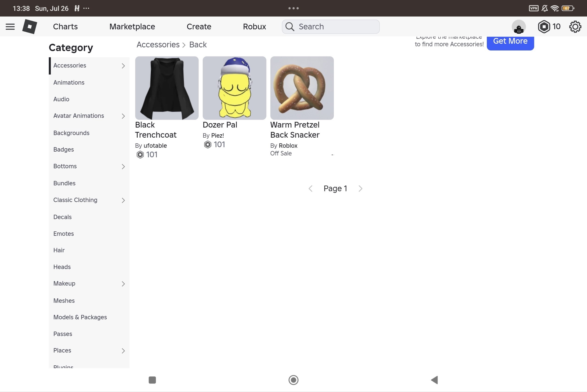Open creator Roblox profile link
Screen dimensions: 587x392
(288, 145)
